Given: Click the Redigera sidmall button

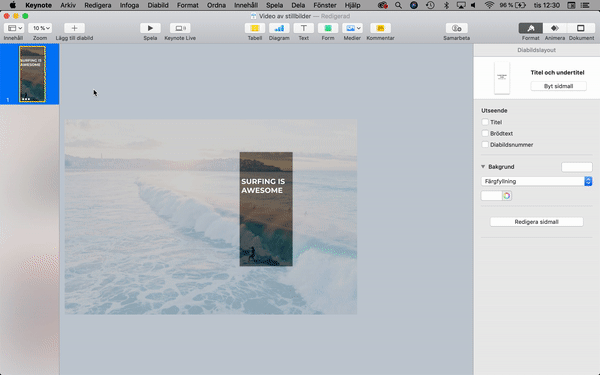Looking at the screenshot, I should [536, 222].
